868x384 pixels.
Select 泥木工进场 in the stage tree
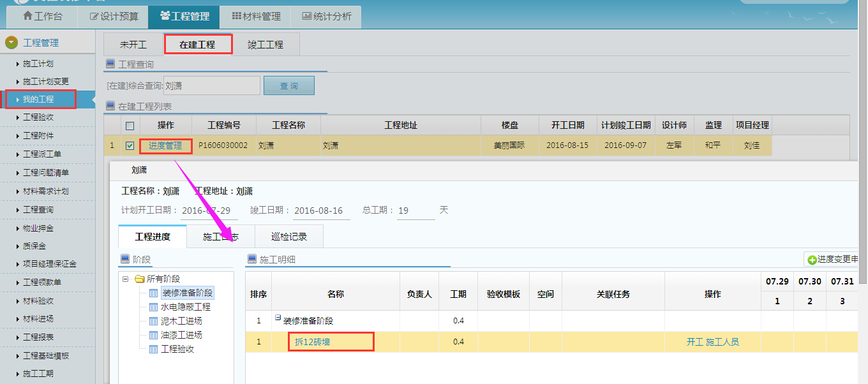click(x=181, y=321)
